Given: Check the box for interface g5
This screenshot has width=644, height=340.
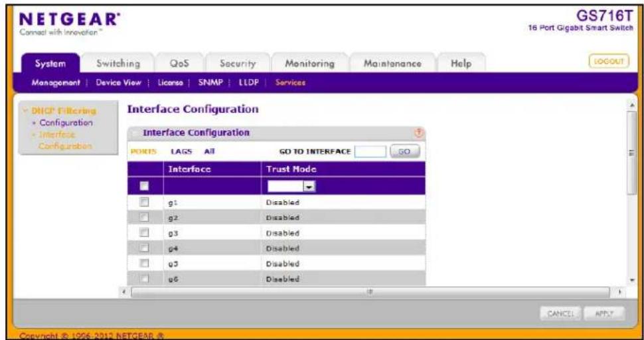Looking at the screenshot, I should (x=144, y=264).
